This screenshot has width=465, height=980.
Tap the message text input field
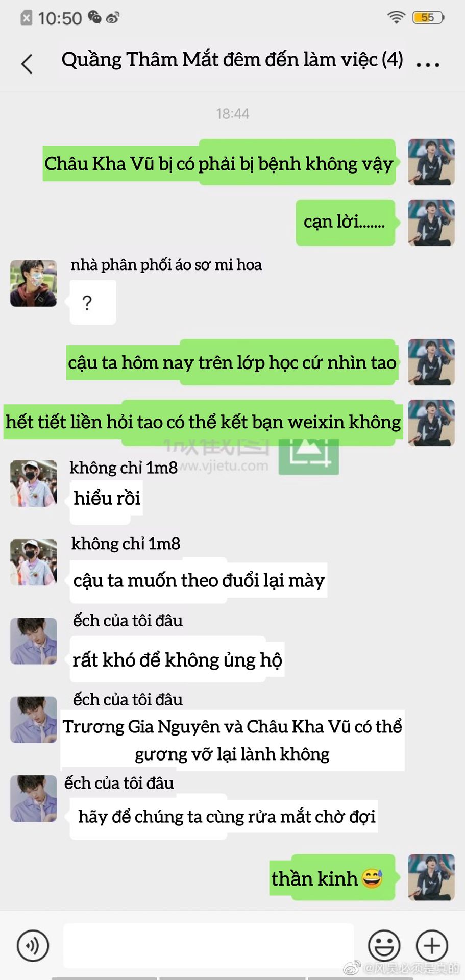[x=208, y=945]
